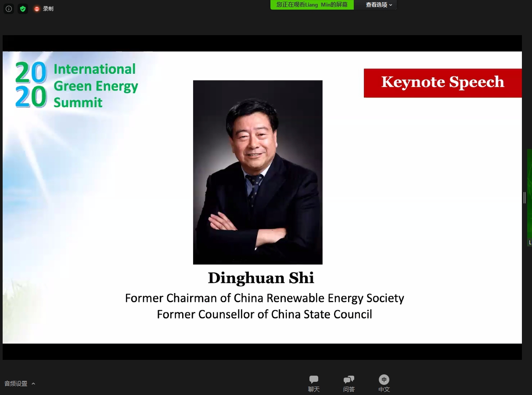The image size is (532, 395).
Task: Click the International Green Energy Summit title
Action: [x=95, y=86]
